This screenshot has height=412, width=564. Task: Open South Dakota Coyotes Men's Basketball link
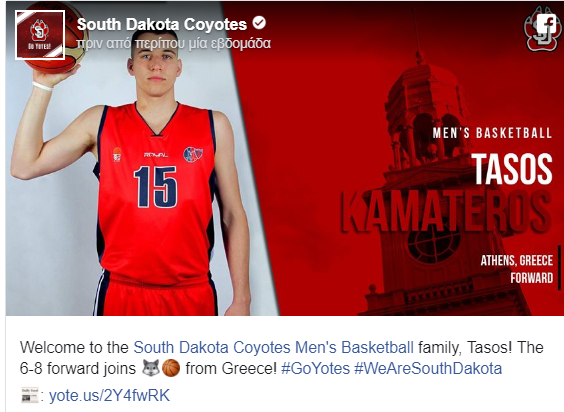tap(273, 348)
